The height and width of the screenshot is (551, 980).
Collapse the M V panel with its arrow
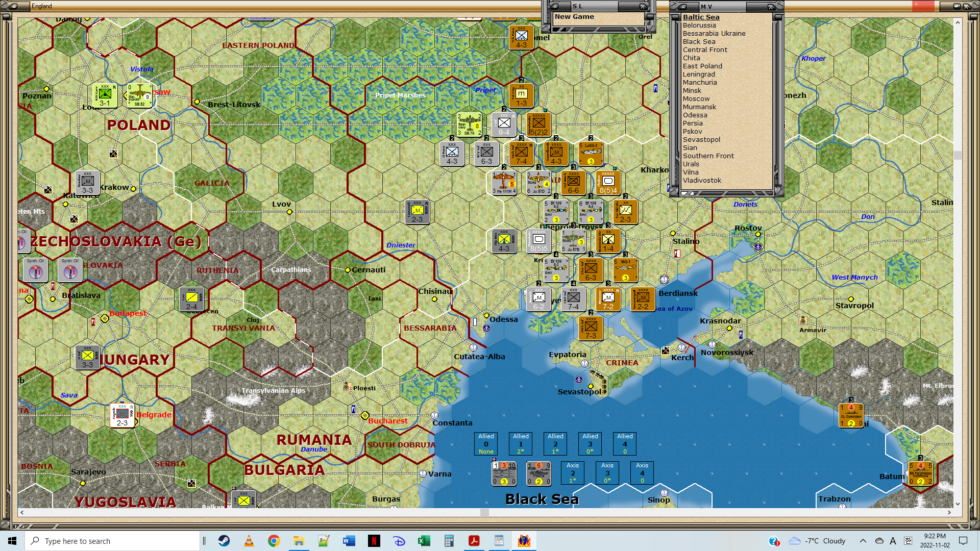682,7
